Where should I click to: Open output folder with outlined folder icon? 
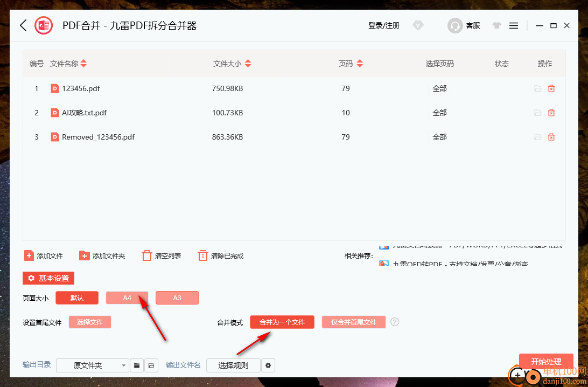pos(151,365)
